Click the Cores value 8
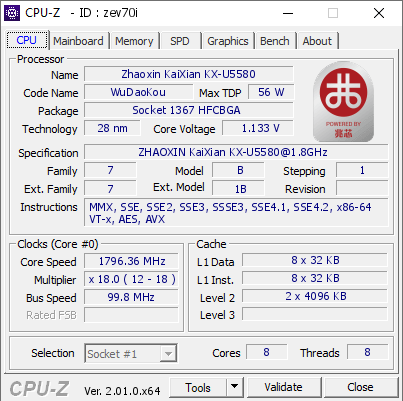Screen dimensions: 403x401 click(x=267, y=352)
